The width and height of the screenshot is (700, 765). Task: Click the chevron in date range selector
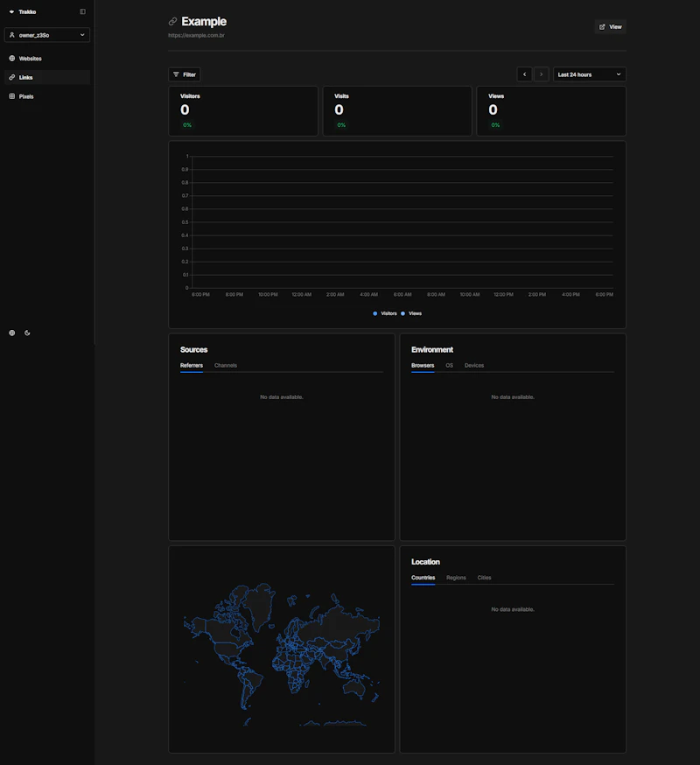[619, 74]
